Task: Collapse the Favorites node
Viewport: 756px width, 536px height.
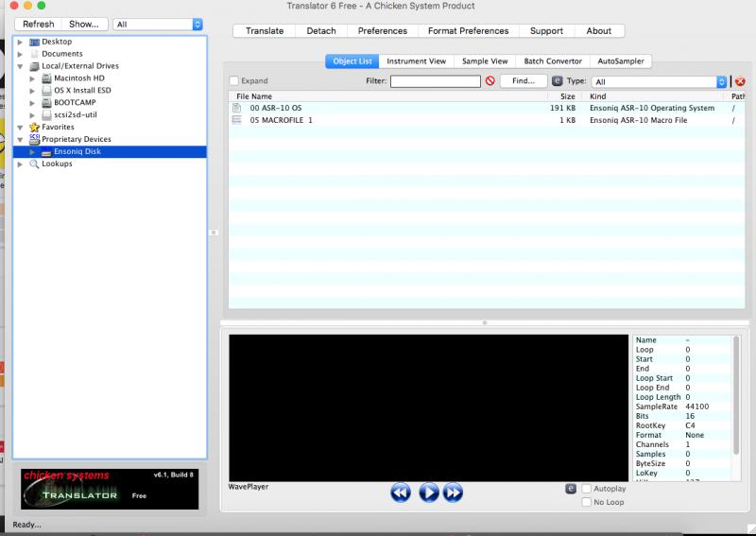Action: point(20,128)
